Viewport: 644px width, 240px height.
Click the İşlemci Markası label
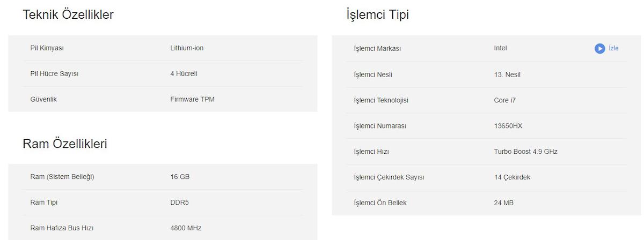[377, 49]
